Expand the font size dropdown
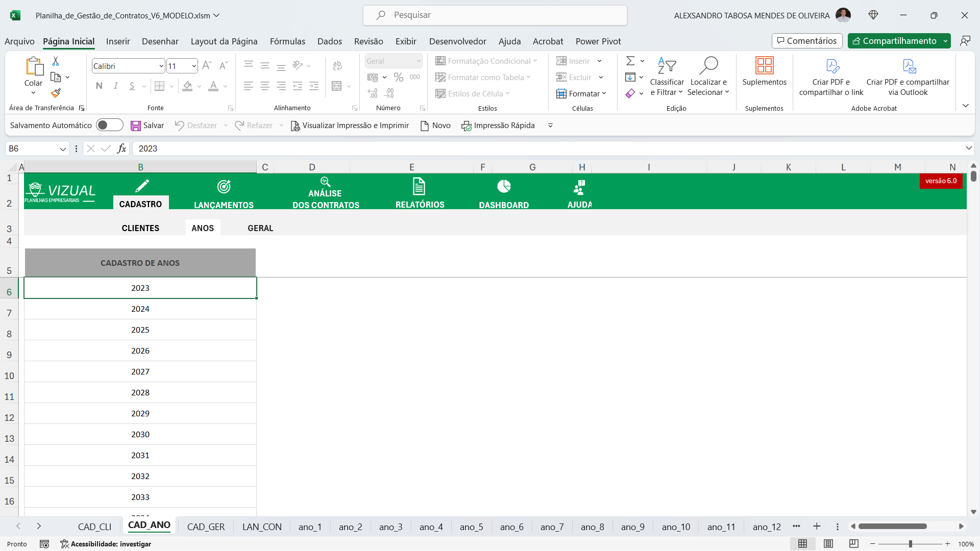Viewport: 980px width, 551px height. click(192, 66)
